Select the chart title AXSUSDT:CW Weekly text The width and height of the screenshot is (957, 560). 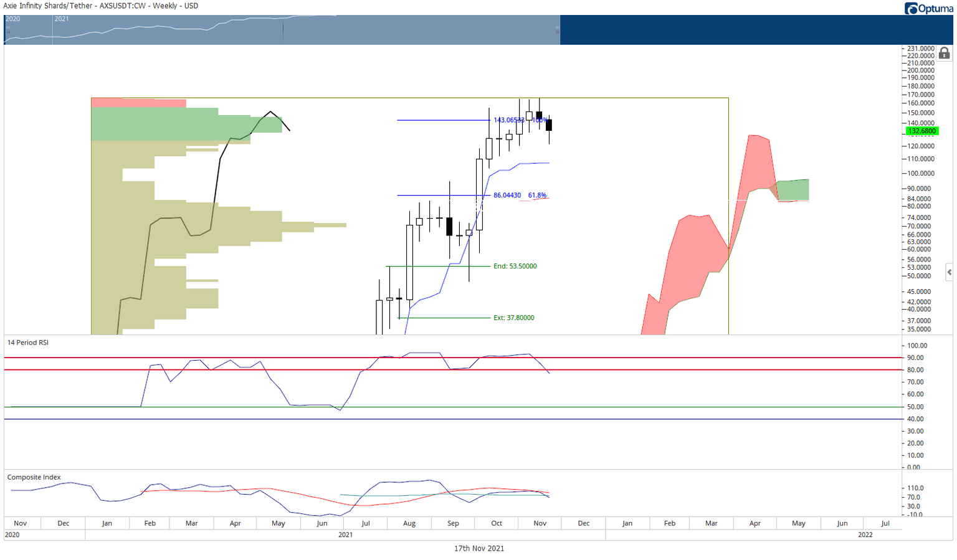[x=101, y=6]
